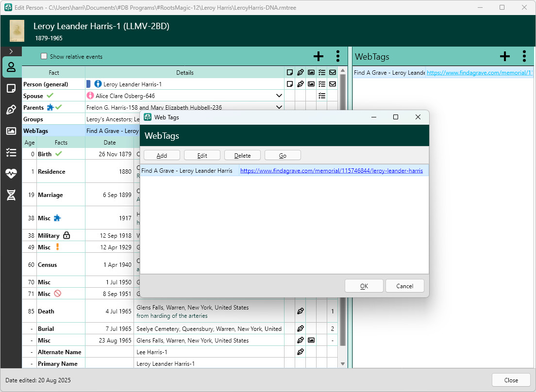Open the Tasks checklist icon in sidebar
The width and height of the screenshot is (536, 392).
pos(11,152)
